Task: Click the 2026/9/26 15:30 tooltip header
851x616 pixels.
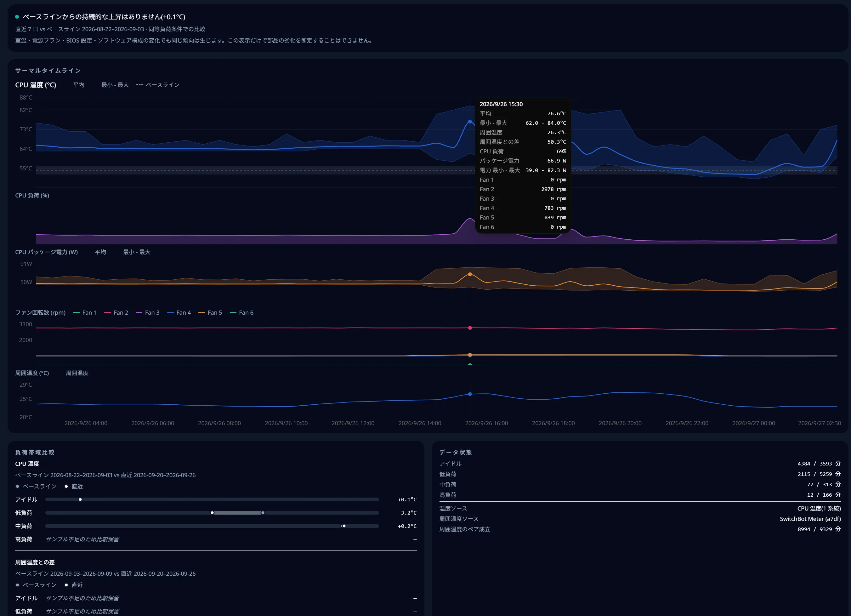Action: click(501, 104)
